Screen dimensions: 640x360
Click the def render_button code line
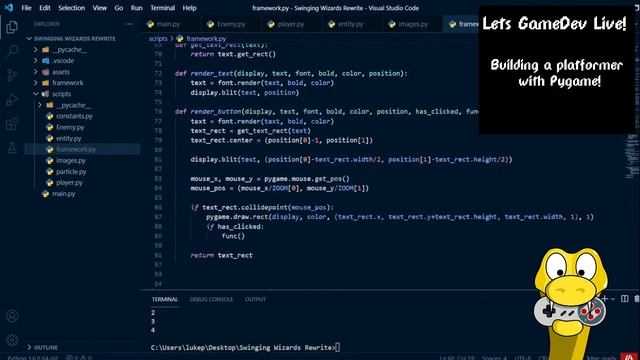coord(327,111)
